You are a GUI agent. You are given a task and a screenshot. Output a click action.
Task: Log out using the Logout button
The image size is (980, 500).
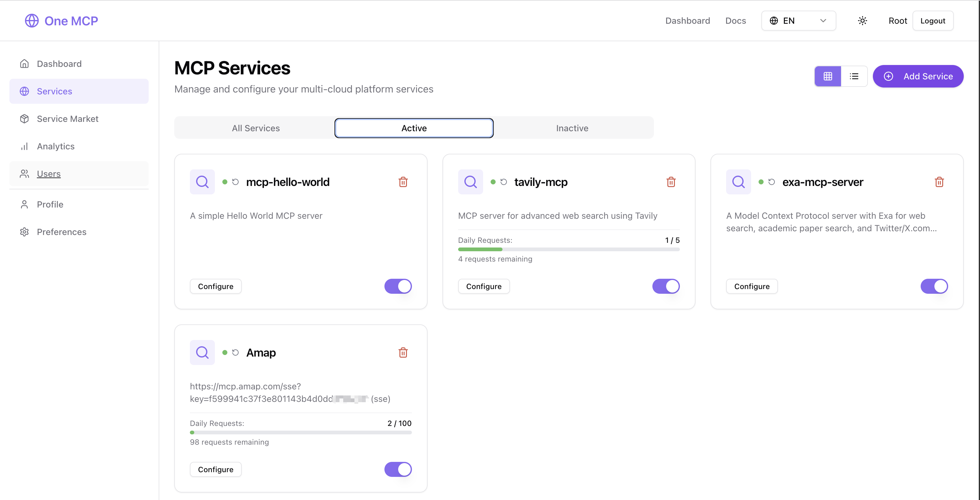pos(933,21)
